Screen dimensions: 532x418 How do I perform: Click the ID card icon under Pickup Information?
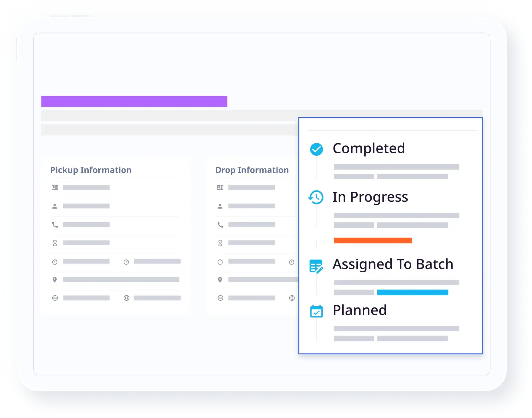tap(55, 187)
